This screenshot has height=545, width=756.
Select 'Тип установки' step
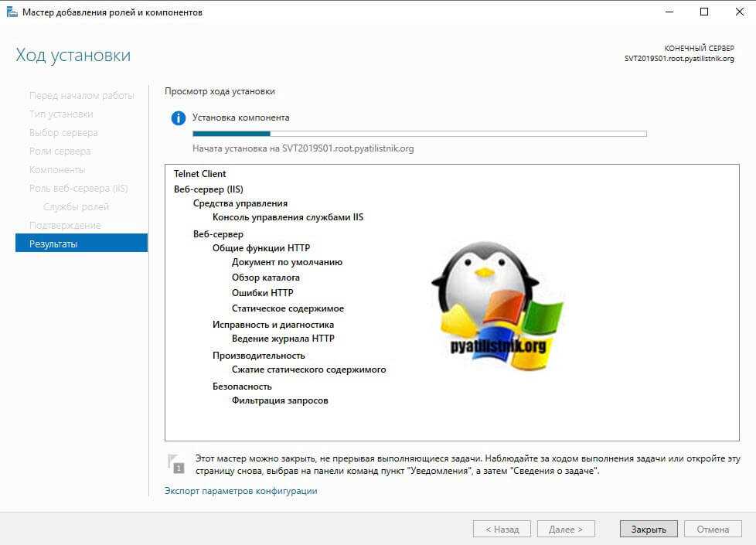pyautogui.click(x=61, y=114)
